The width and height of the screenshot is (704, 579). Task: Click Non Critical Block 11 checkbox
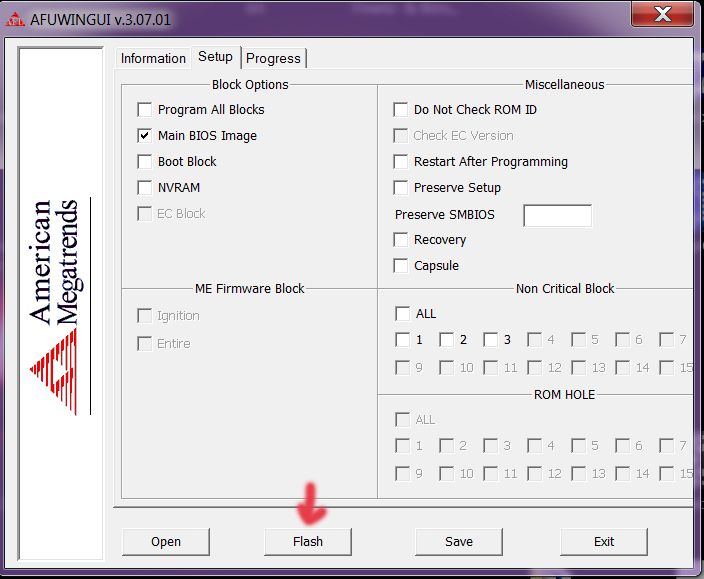click(x=490, y=368)
